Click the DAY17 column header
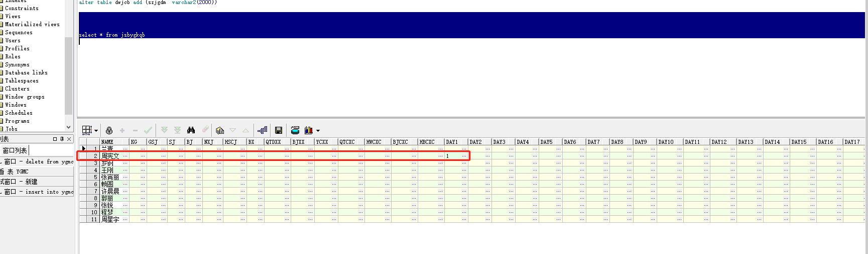Viewport: 868px width, 254px height. tap(855, 142)
